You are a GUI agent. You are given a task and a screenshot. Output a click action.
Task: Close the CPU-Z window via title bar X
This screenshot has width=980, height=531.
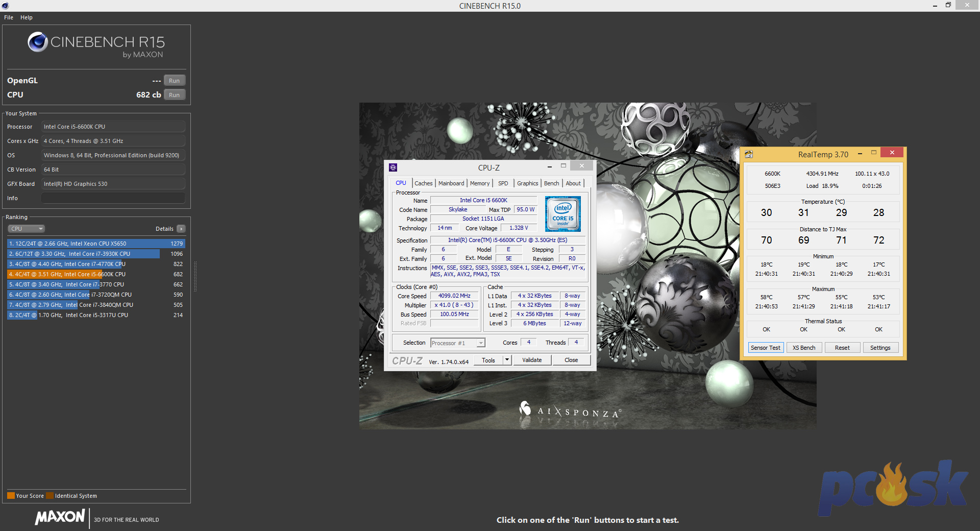[581, 166]
